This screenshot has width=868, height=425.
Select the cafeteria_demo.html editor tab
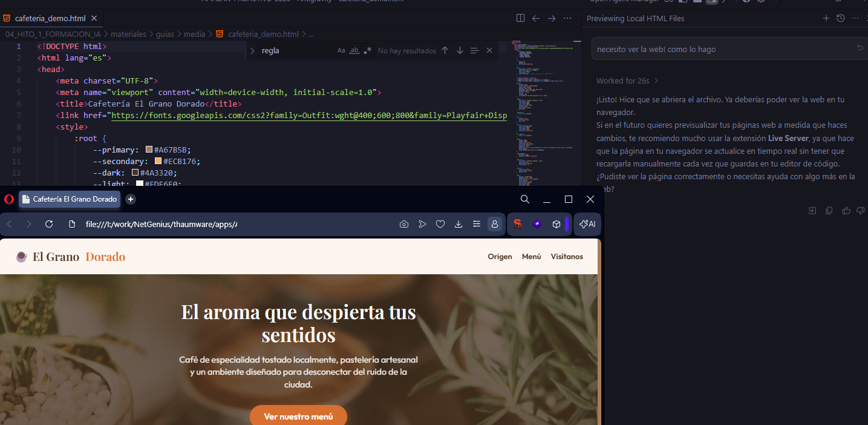51,18
